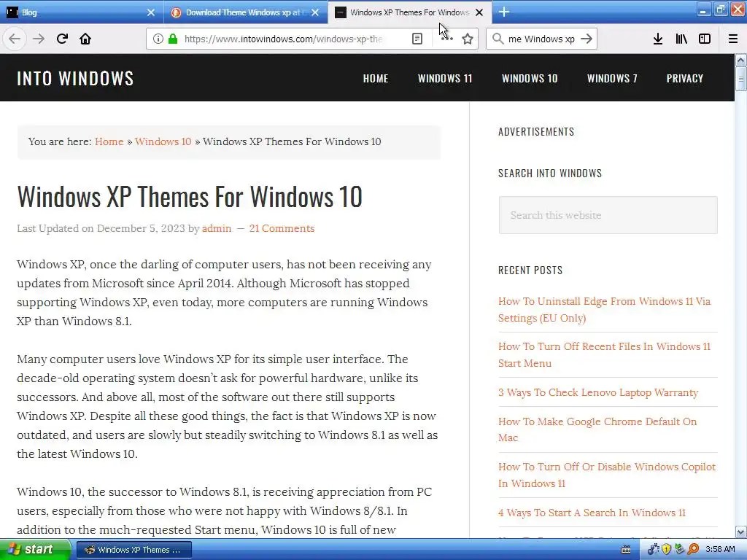Open How To Turn Off Windows Copilot post

(x=606, y=475)
